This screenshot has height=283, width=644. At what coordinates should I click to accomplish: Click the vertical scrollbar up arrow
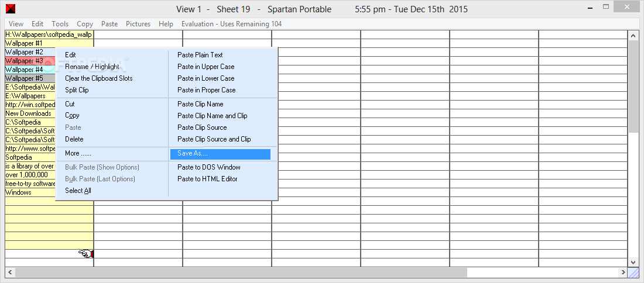(633, 36)
